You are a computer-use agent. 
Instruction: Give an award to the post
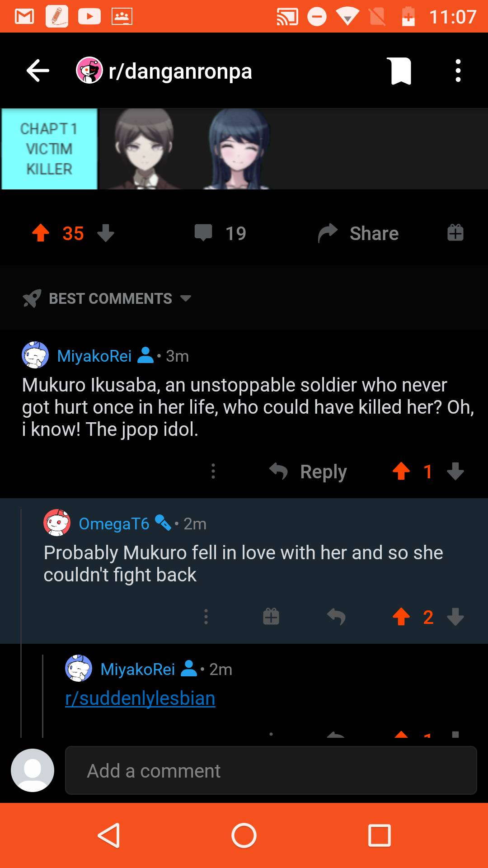(455, 233)
